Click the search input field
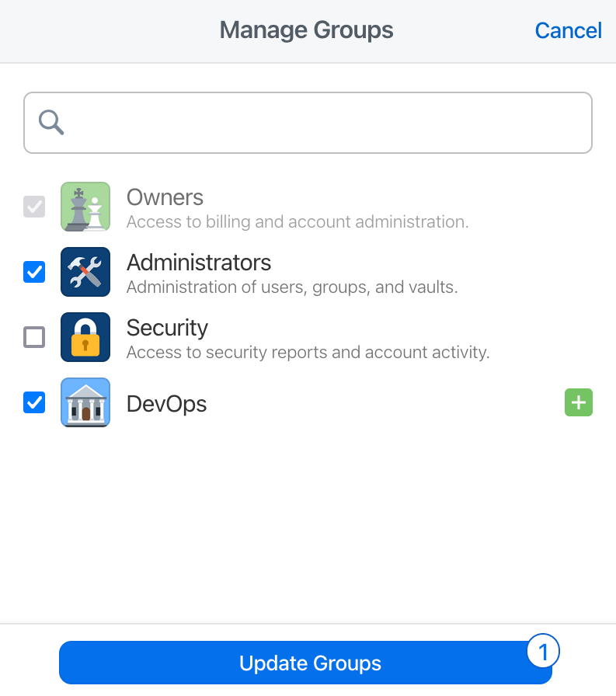This screenshot has height=696, width=616. pyautogui.click(x=308, y=122)
